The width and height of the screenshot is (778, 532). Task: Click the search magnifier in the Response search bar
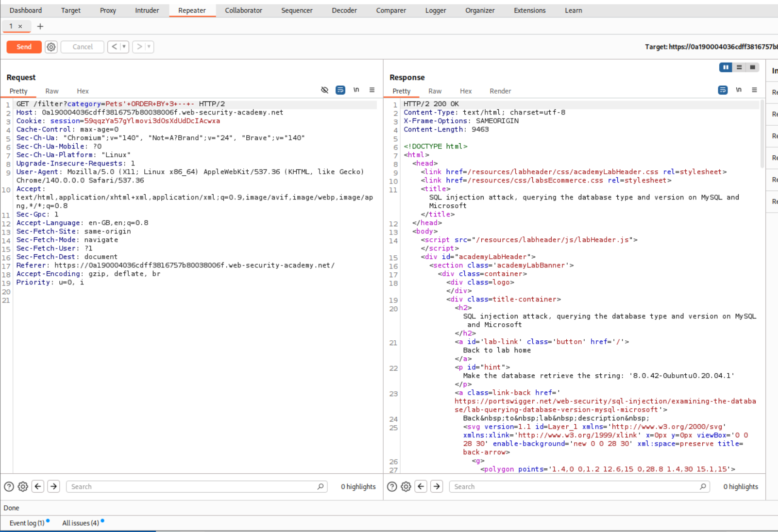[703, 486]
